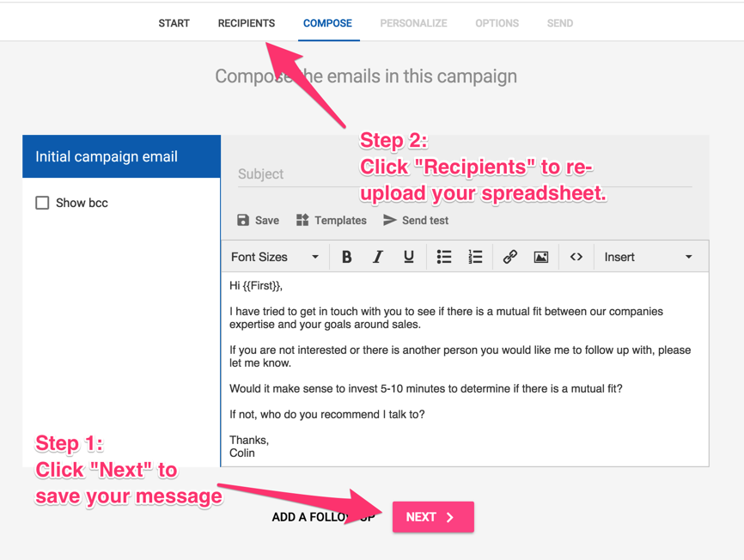This screenshot has height=560, width=744.
Task: Open the Font Sizes dropdown
Action: point(271,256)
